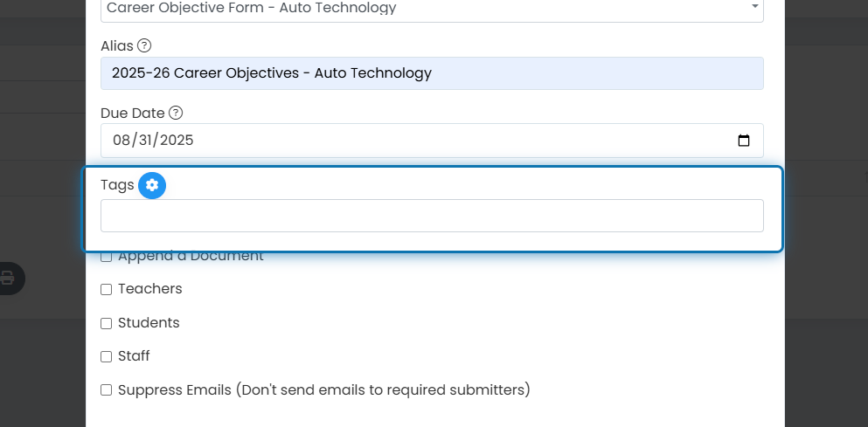Click the print icon at left edge
This screenshot has width=868, height=427.
(7, 278)
